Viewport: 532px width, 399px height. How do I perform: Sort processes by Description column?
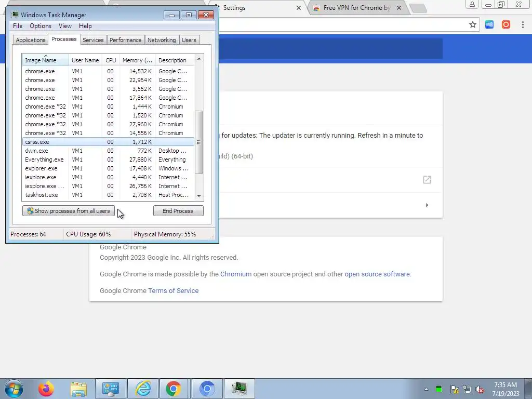pyautogui.click(x=175, y=60)
